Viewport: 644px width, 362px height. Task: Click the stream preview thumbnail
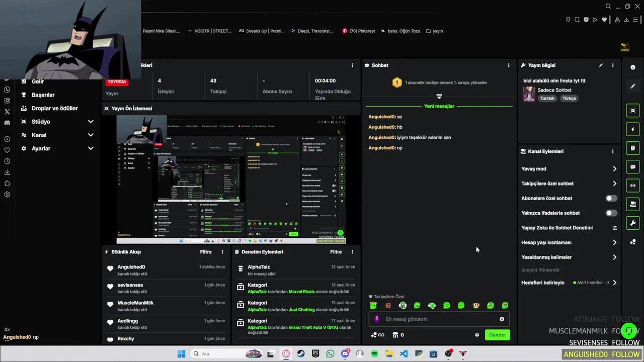(231, 179)
